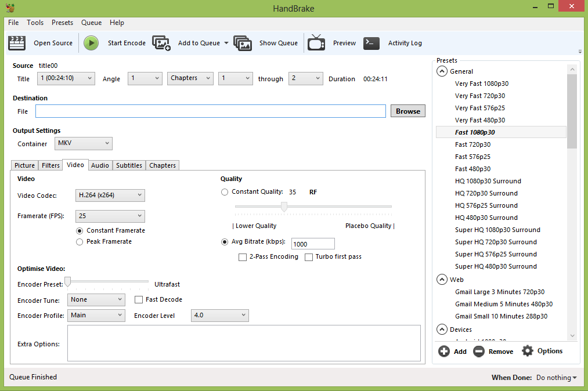Click the Open Source clapperboard icon
Screen dimensions: 588x391
pyautogui.click(x=17, y=43)
